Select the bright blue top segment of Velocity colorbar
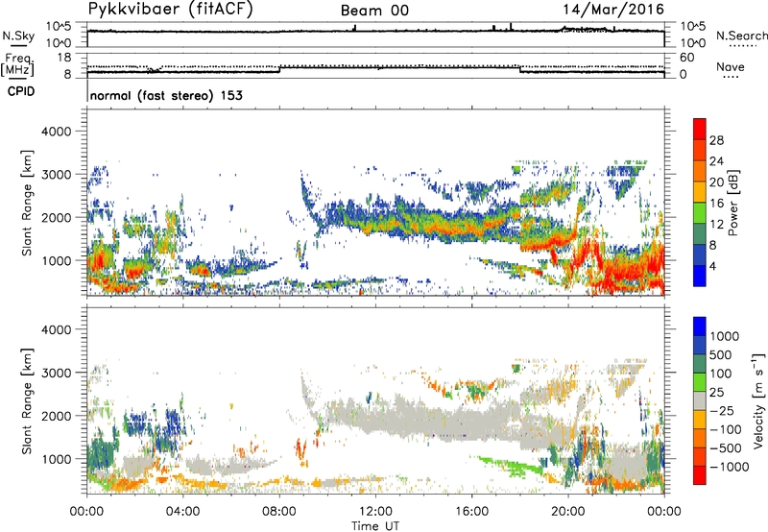The height and width of the screenshot is (532, 768). tap(700, 326)
